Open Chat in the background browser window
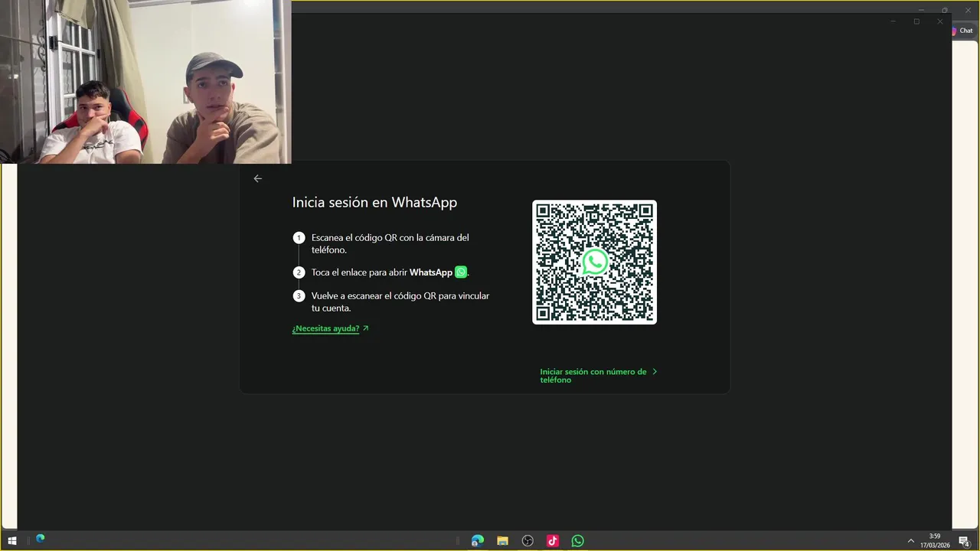This screenshot has width=980, height=551. 965,31
